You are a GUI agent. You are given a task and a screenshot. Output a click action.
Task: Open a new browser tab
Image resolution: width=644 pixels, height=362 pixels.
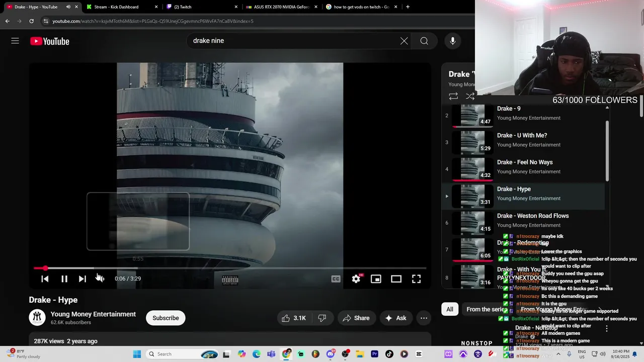pos(408,7)
